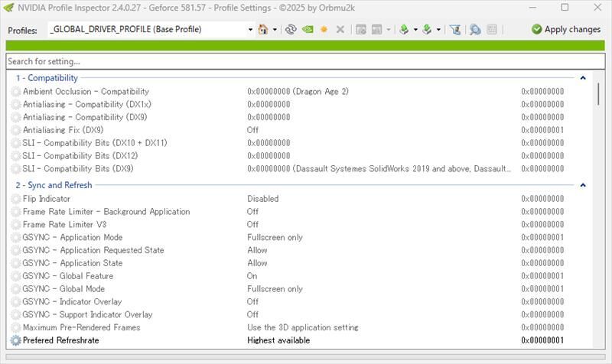Open the remove application dropdown arrow
Screen dimensions: 612x364
click(x=389, y=30)
